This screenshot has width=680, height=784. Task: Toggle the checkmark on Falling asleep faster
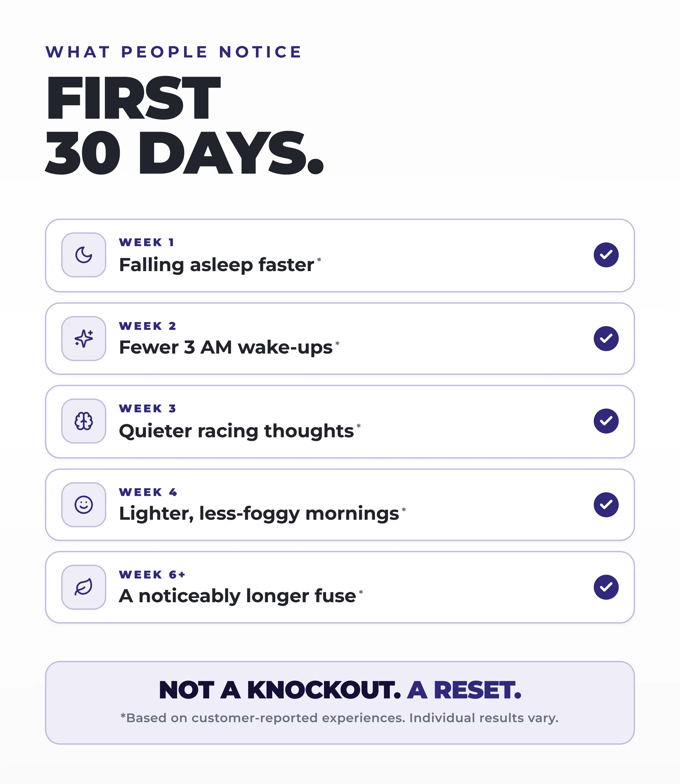(606, 255)
